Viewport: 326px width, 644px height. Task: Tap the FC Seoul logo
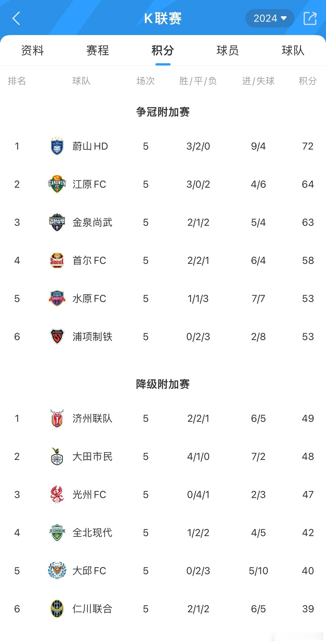57,260
